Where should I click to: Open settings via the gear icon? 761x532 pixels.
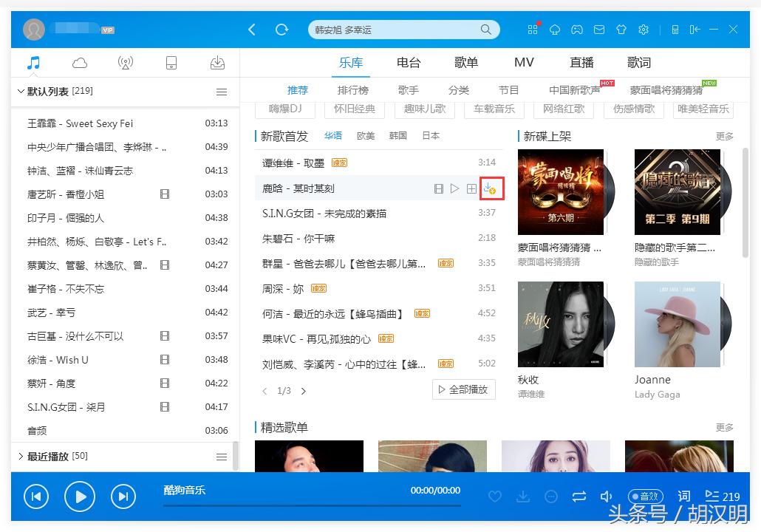644,30
